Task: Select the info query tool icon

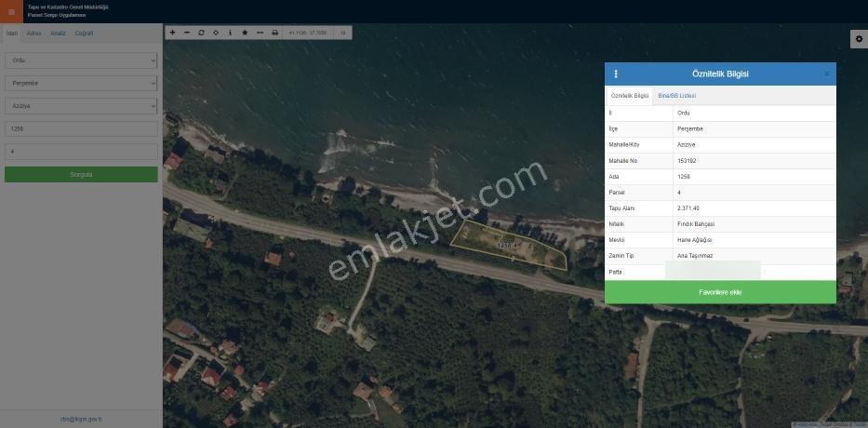Action: point(231,33)
